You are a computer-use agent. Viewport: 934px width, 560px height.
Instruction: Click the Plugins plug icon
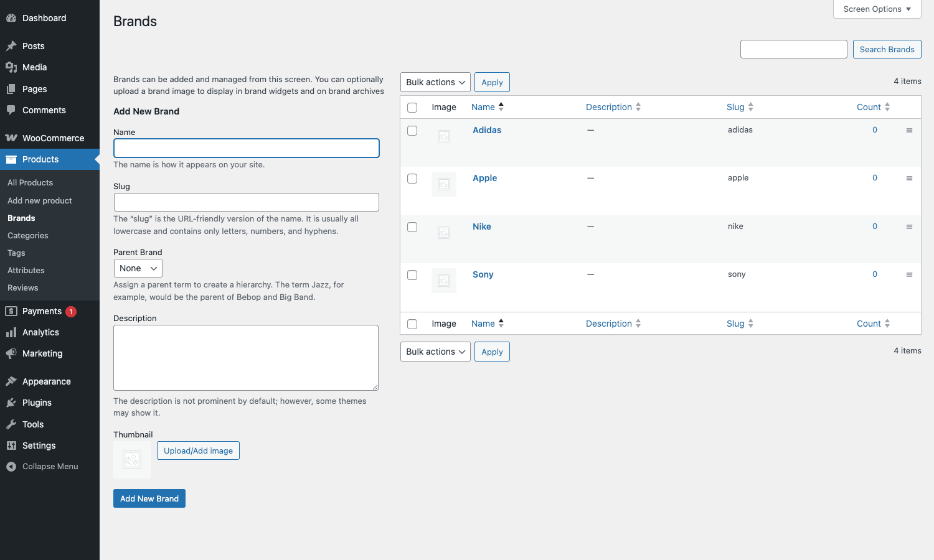[11, 403]
